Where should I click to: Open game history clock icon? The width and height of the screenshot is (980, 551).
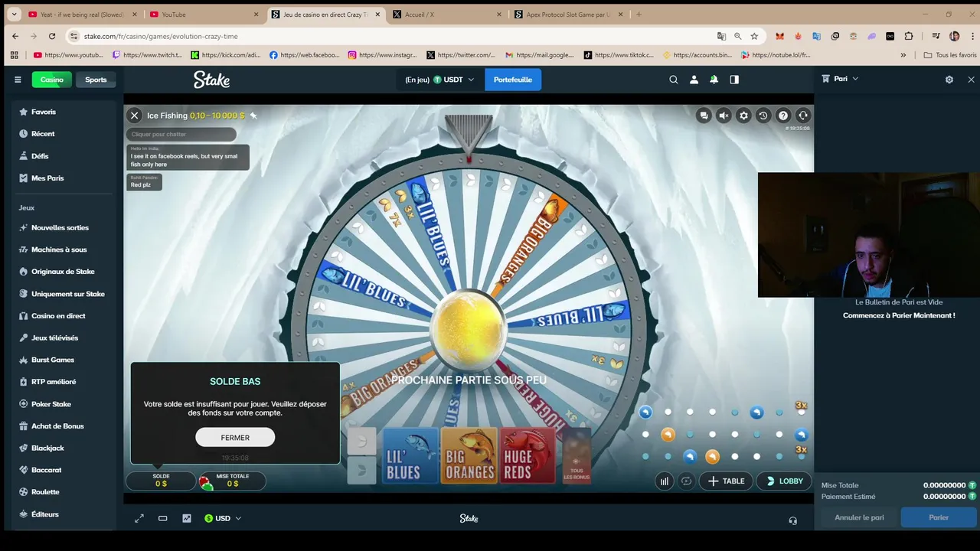tap(763, 116)
